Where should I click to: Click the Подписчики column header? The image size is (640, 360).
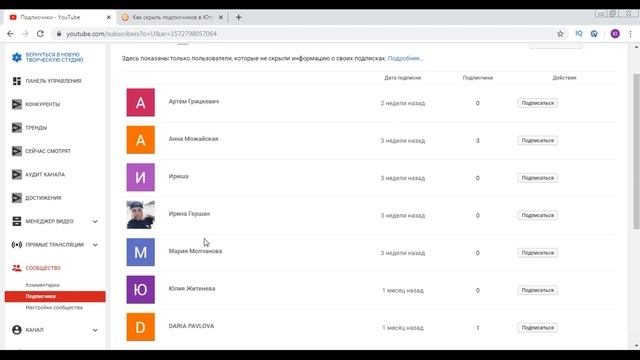tap(478, 78)
